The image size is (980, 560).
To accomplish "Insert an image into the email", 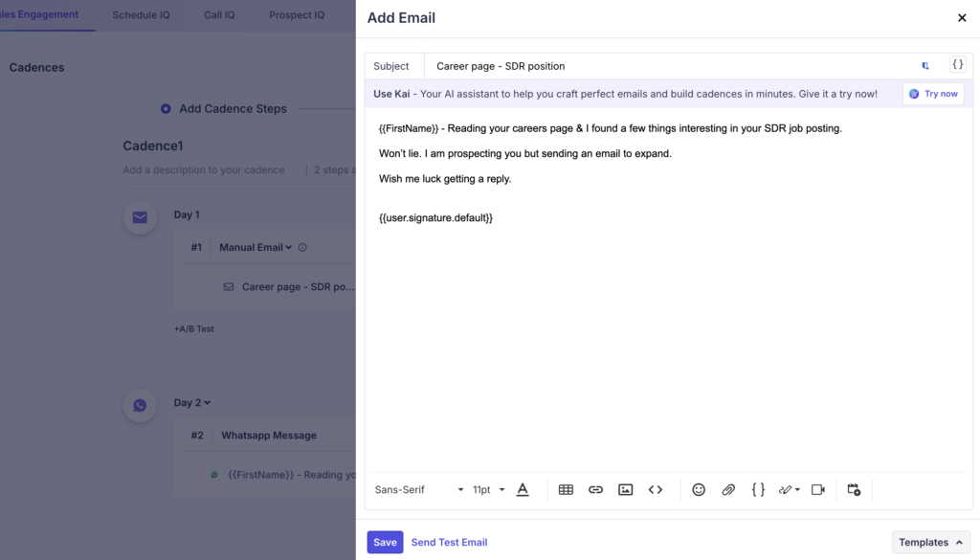I will (625, 489).
